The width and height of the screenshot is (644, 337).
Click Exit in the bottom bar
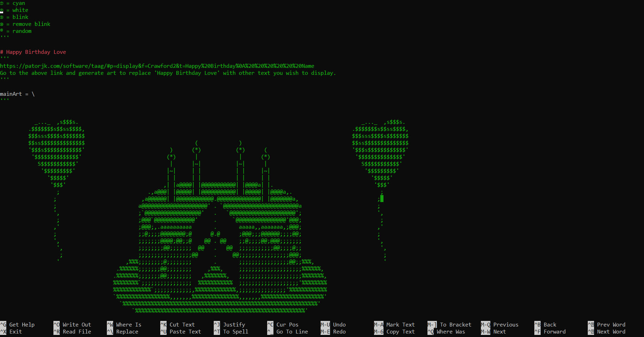tap(15, 332)
